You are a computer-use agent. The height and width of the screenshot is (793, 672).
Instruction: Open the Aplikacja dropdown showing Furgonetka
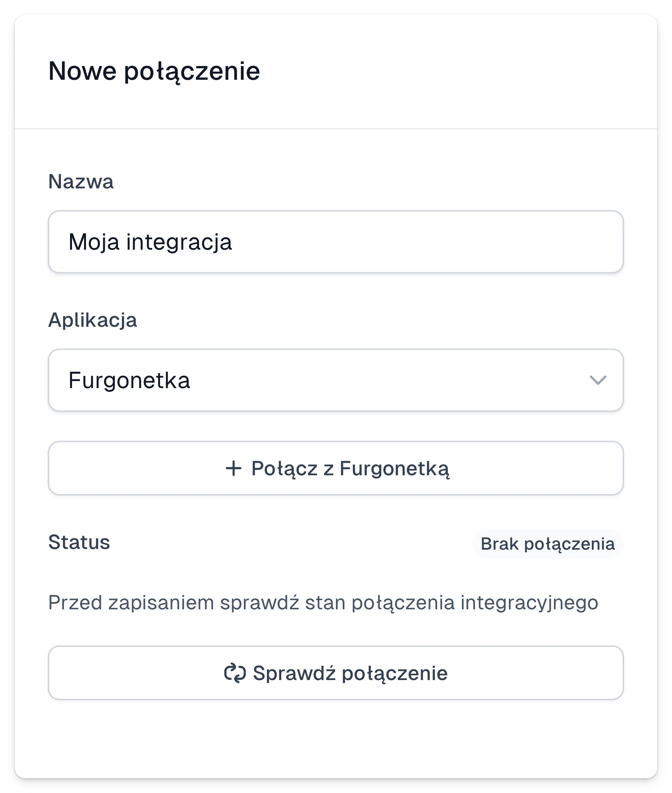pyautogui.click(x=336, y=380)
